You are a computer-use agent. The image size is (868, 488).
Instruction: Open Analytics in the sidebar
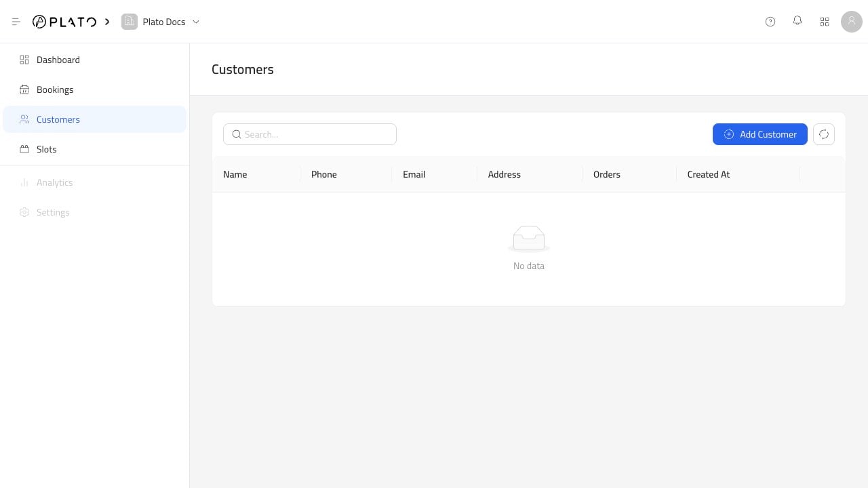95,182
